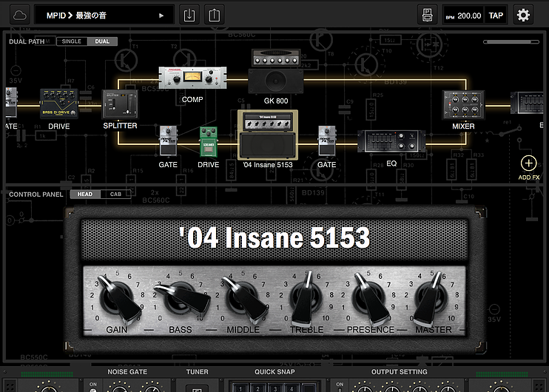549x392 pixels.
Task: Click the OUTPUT SETTING heading
Action: [399, 372]
